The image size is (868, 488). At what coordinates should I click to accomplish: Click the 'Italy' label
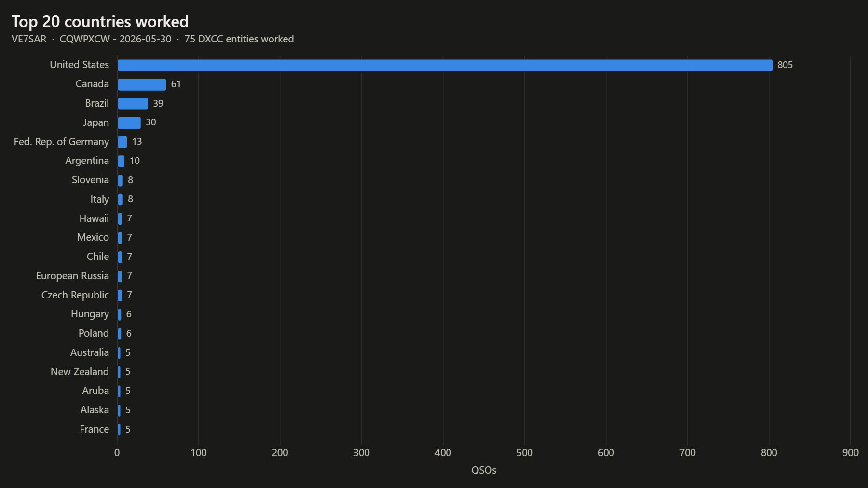coord(100,199)
